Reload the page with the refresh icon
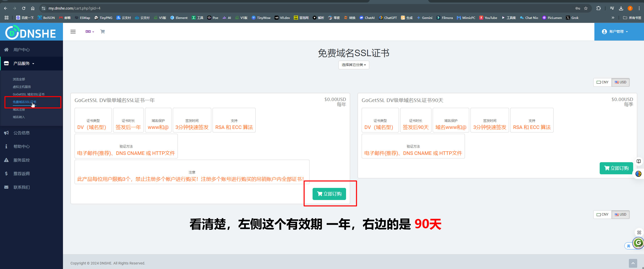The height and width of the screenshot is (269, 644). click(24, 8)
